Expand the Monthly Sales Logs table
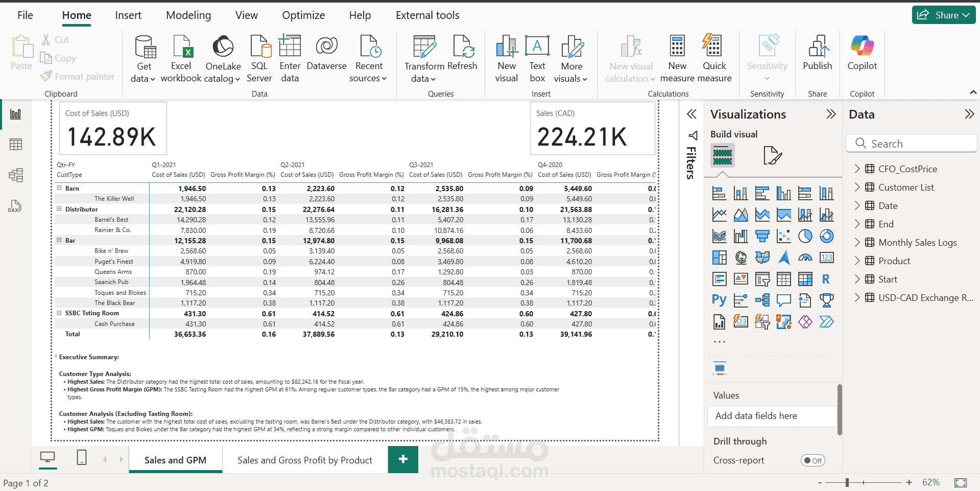This screenshot has height=491, width=980. (x=857, y=242)
